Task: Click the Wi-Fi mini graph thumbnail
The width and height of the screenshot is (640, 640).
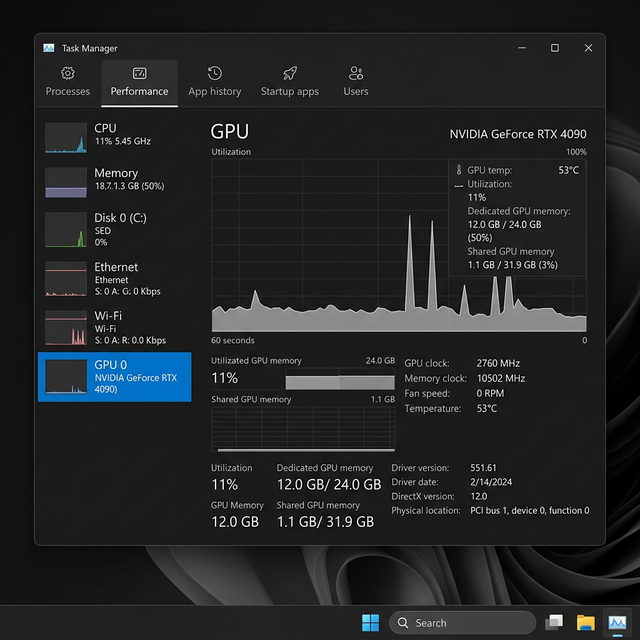Action: [x=66, y=328]
